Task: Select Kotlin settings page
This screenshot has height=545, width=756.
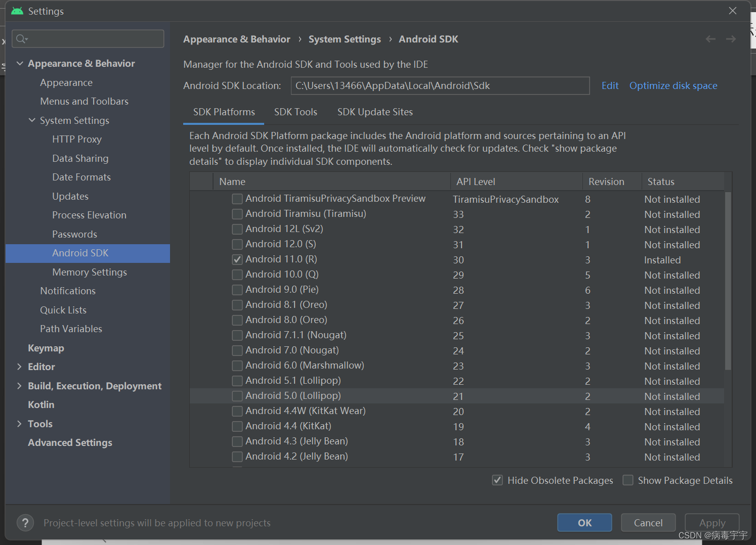Action: click(41, 404)
